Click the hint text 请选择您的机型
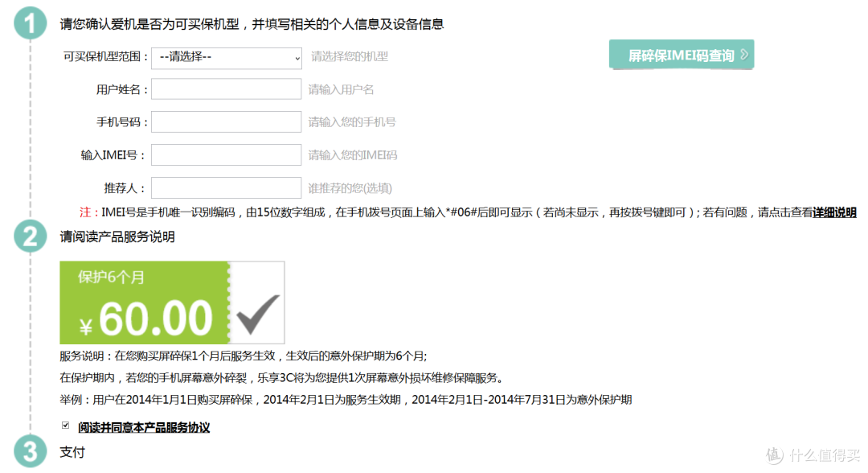 (350, 56)
